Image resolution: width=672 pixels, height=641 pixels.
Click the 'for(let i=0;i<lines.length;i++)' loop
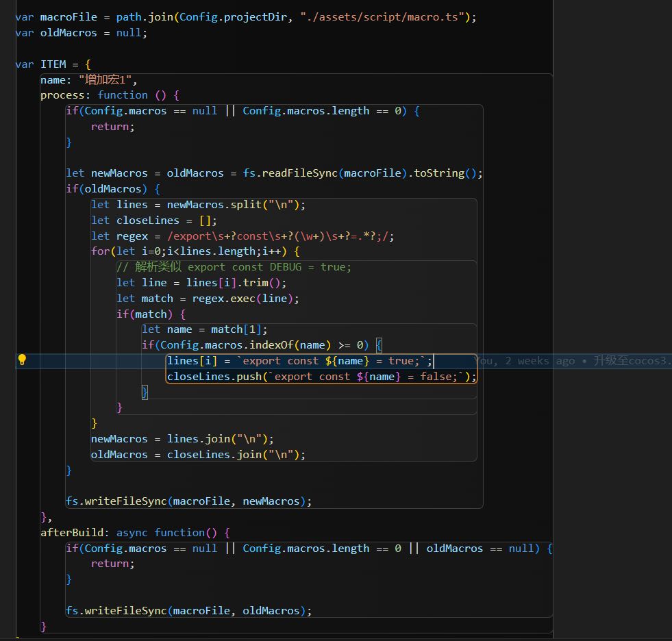195,251
